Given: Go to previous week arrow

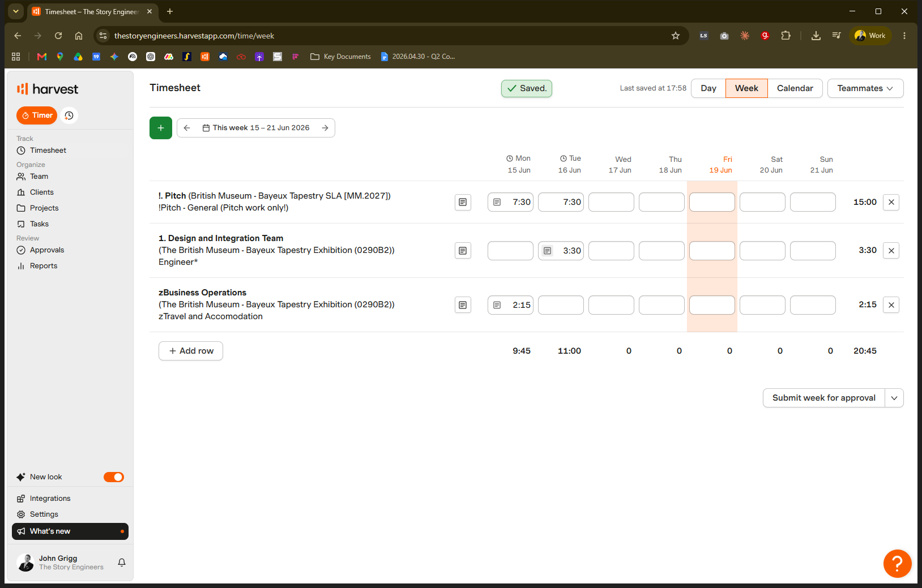Looking at the screenshot, I should tap(187, 128).
